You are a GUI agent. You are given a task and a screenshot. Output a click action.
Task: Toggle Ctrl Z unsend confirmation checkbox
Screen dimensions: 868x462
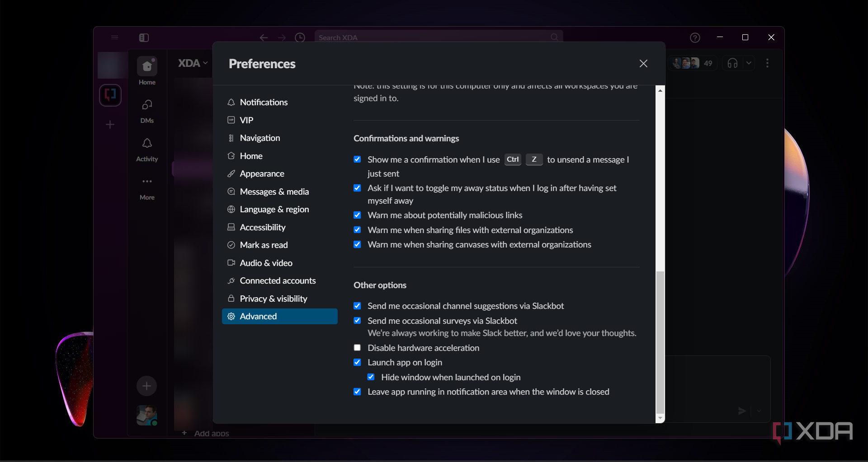pos(357,159)
